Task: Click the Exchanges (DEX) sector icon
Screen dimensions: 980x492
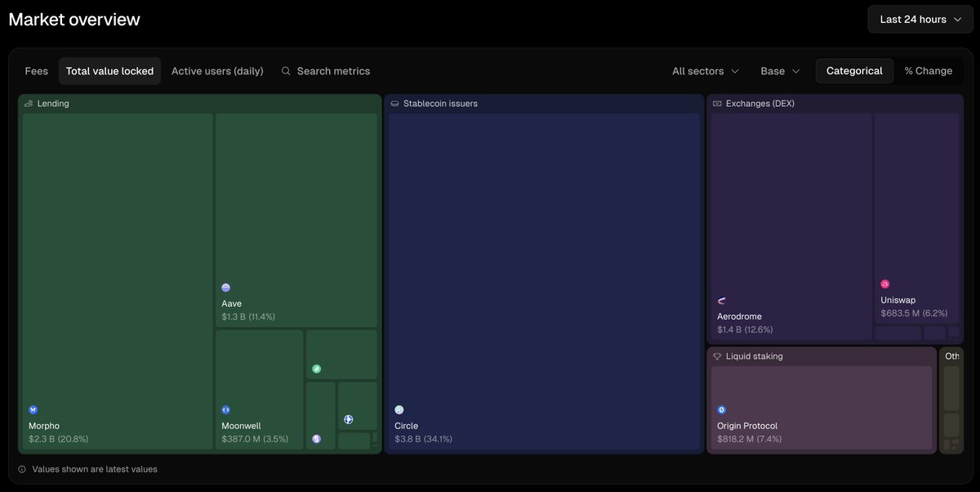Action: (717, 104)
